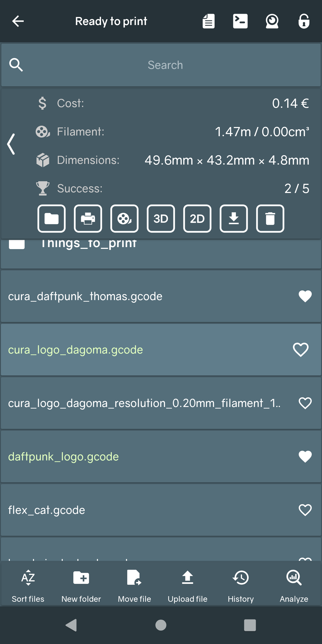The image size is (322, 644).
Task: Open the document notes icon in header
Action: tap(208, 21)
